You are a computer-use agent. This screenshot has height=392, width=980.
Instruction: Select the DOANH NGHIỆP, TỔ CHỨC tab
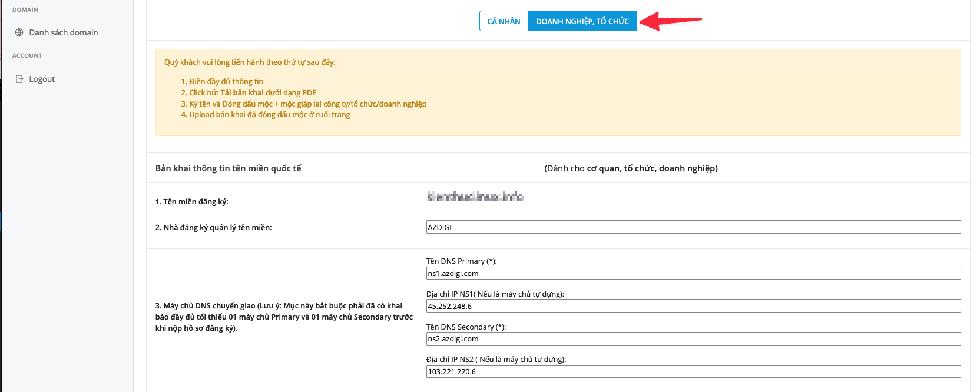[582, 21]
